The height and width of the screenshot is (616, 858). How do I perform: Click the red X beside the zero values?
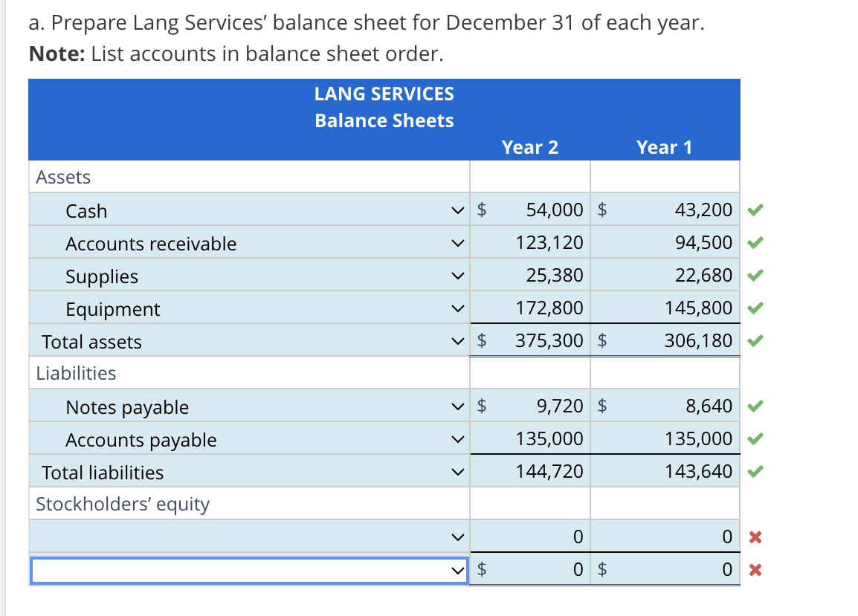click(x=755, y=536)
